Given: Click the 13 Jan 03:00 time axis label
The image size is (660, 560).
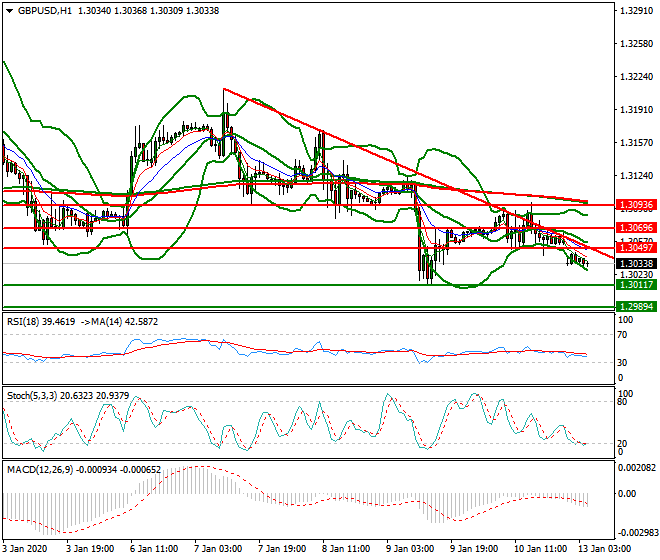Looking at the screenshot, I should (x=605, y=549).
